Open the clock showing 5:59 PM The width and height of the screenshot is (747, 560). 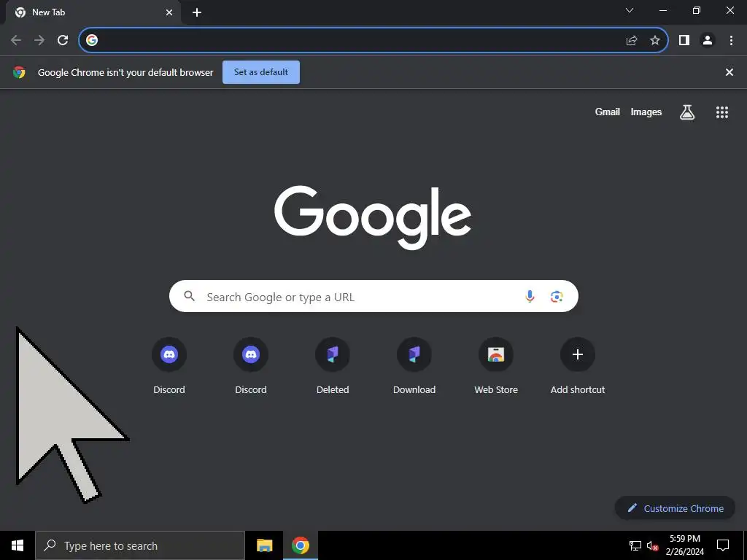point(684,545)
